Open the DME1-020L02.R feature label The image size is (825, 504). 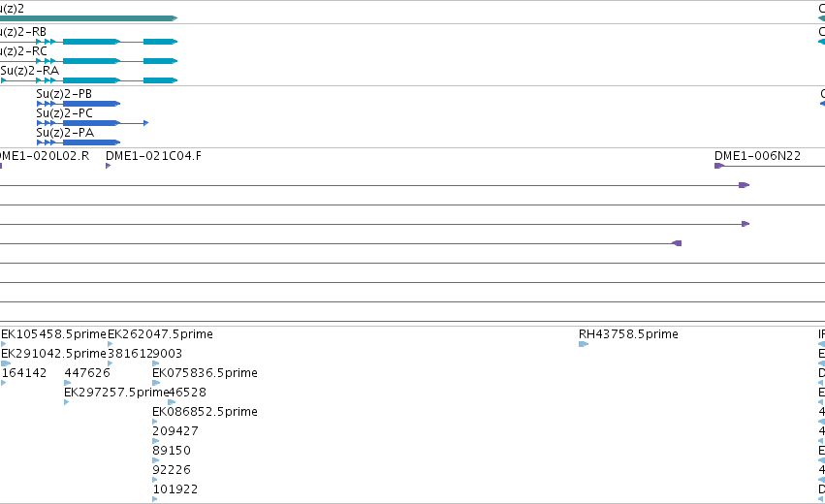tap(45, 156)
